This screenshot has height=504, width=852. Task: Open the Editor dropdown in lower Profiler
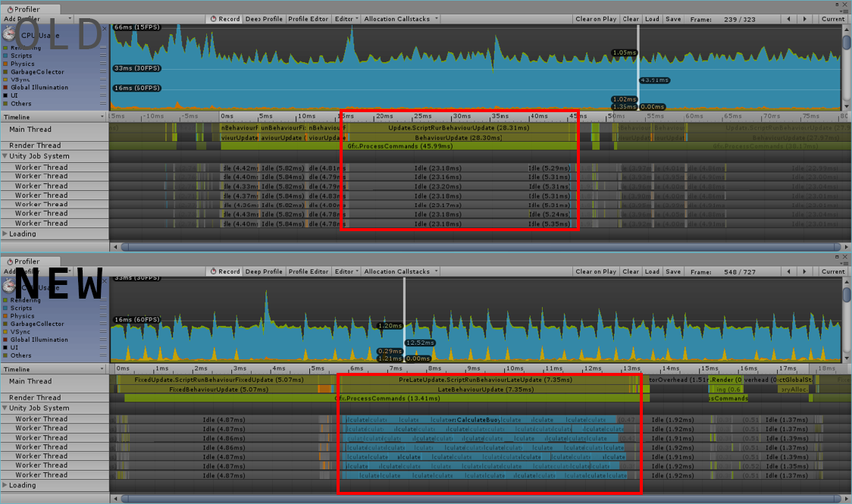tap(346, 271)
